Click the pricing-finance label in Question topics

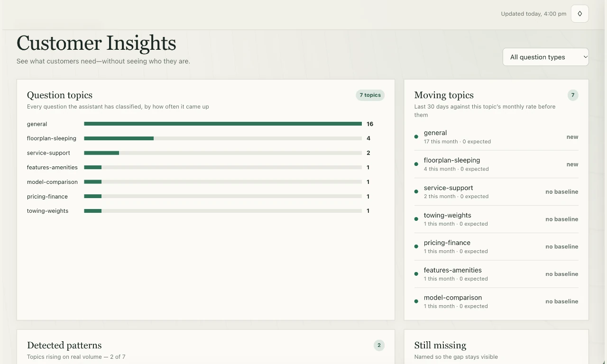pyautogui.click(x=47, y=197)
